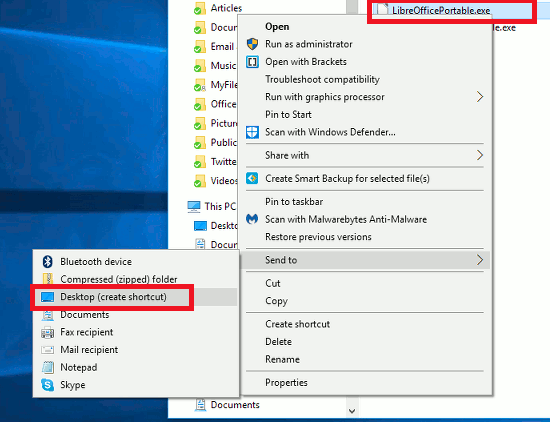This screenshot has height=422, width=550.
Task: Open Documents at bottom of navigation pane
Action: [x=235, y=405]
